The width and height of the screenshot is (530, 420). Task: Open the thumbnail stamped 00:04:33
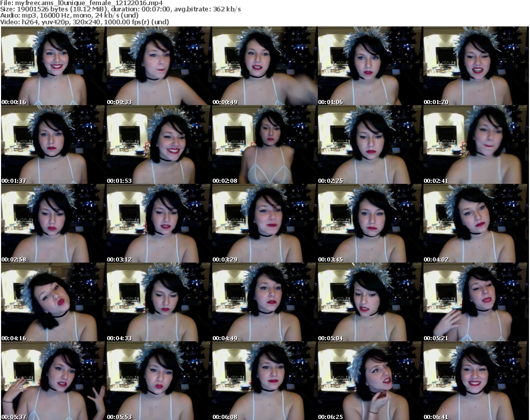click(x=159, y=302)
